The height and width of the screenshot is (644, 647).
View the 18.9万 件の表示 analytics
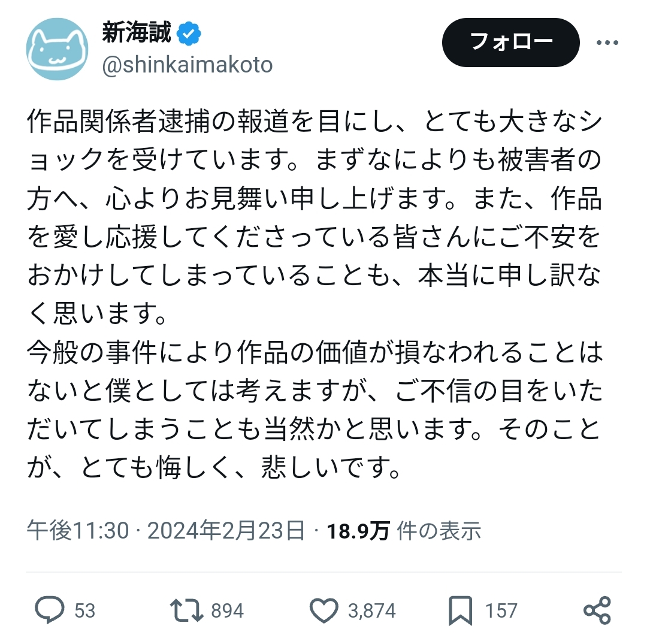pos(404,531)
